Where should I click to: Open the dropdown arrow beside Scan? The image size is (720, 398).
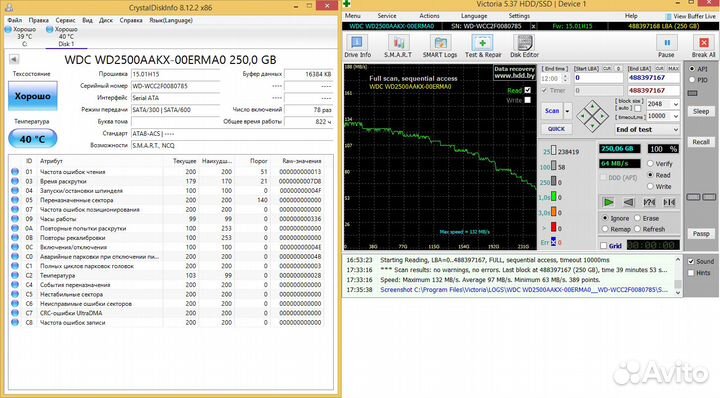point(568,111)
